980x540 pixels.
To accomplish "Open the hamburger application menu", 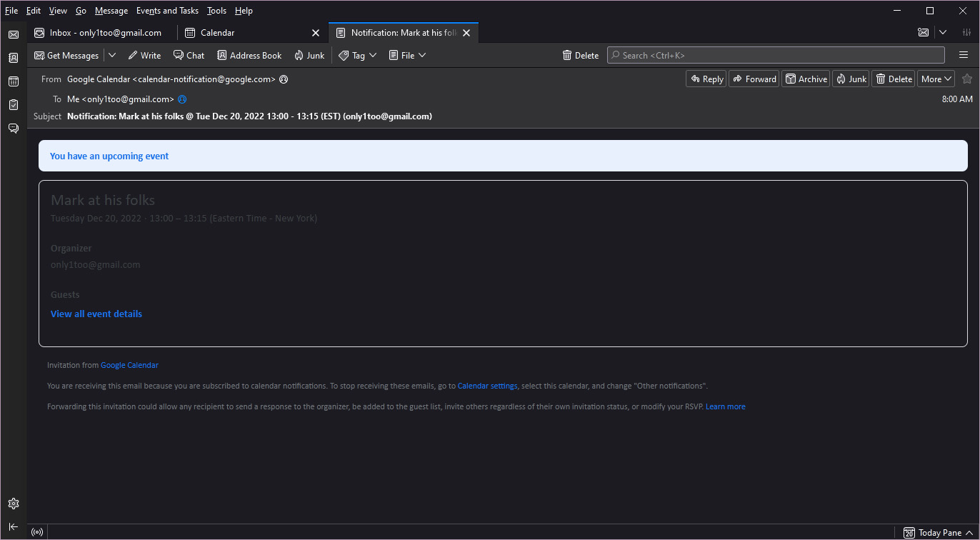I will (964, 56).
